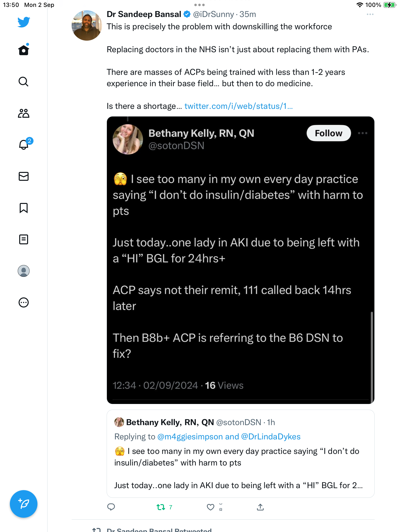
Task: Follow Bethany Kelly in embedded image
Action: (329, 133)
